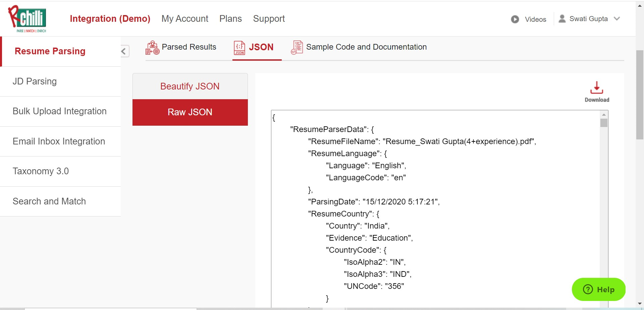Image resolution: width=644 pixels, height=310 pixels.
Task: Click the "UNCode": "356" line
Action: click(374, 286)
